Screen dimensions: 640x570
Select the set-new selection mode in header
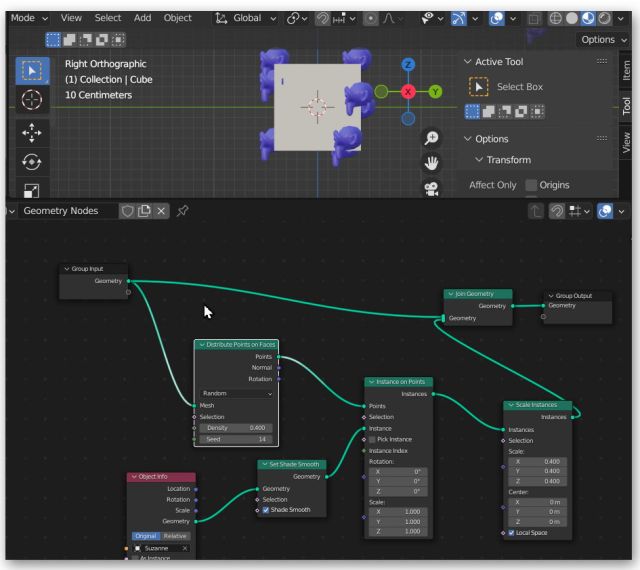click(53, 40)
